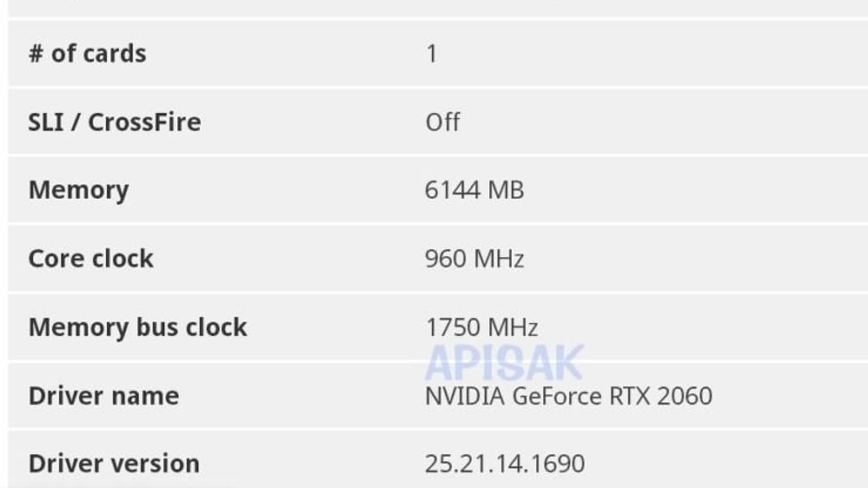Image resolution: width=868 pixels, height=488 pixels.
Task: Select the SLI status value 'Off'
Action: (443, 122)
